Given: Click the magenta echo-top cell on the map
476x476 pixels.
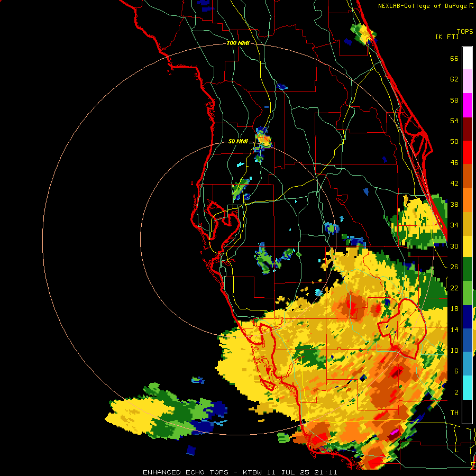Looking at the screenshot, I should [395, 432].
